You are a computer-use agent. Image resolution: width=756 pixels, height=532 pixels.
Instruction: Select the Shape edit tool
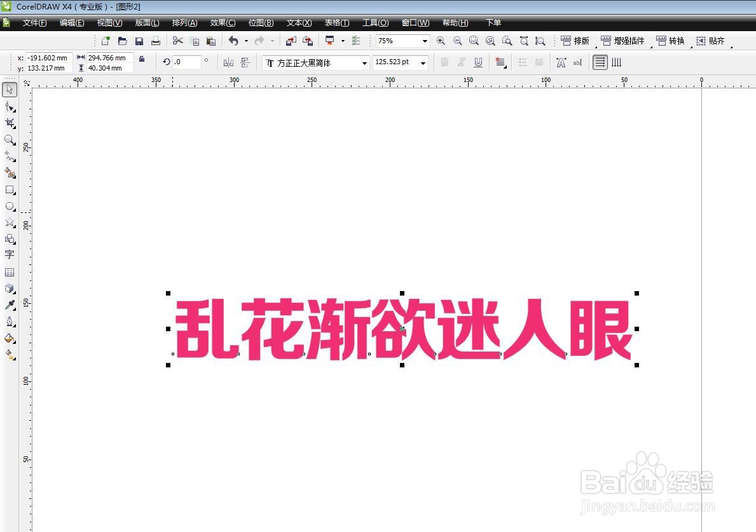click(x=10, y=107)
